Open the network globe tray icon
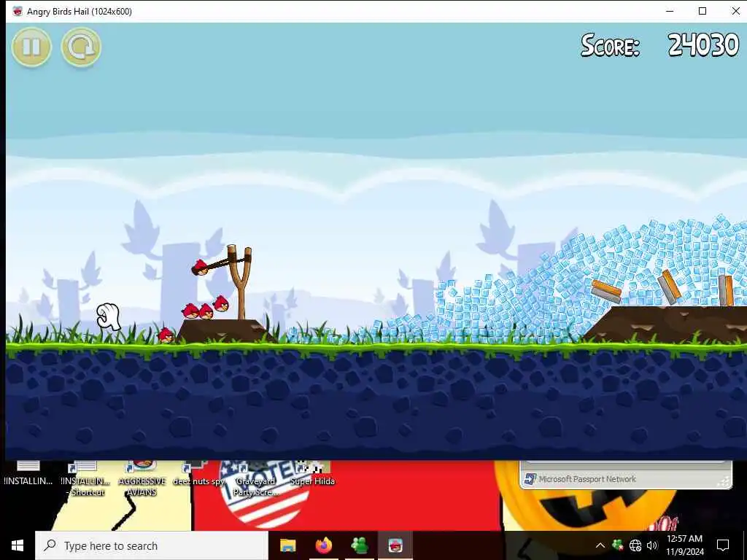The image size is (747, 560). pyautogui.click(x=635, y=545)
